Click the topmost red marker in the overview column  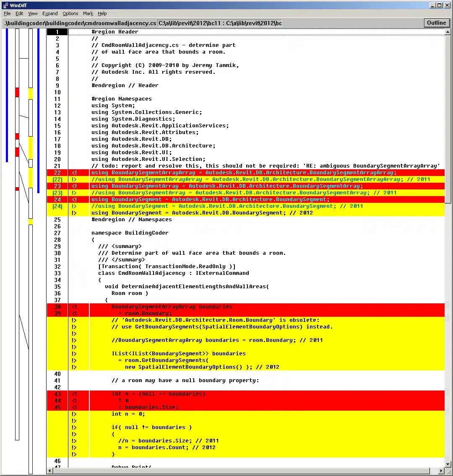tap(17, 92)
